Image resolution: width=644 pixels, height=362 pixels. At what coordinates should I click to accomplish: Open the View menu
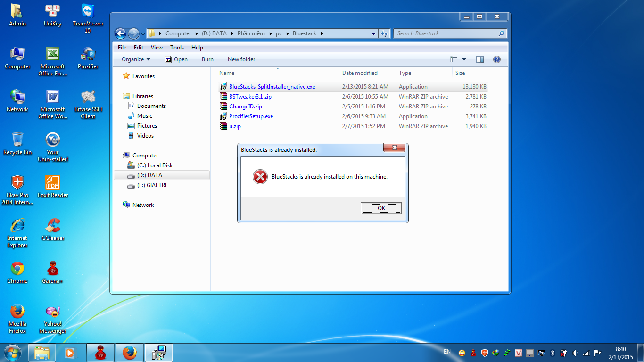click(157, 48)
